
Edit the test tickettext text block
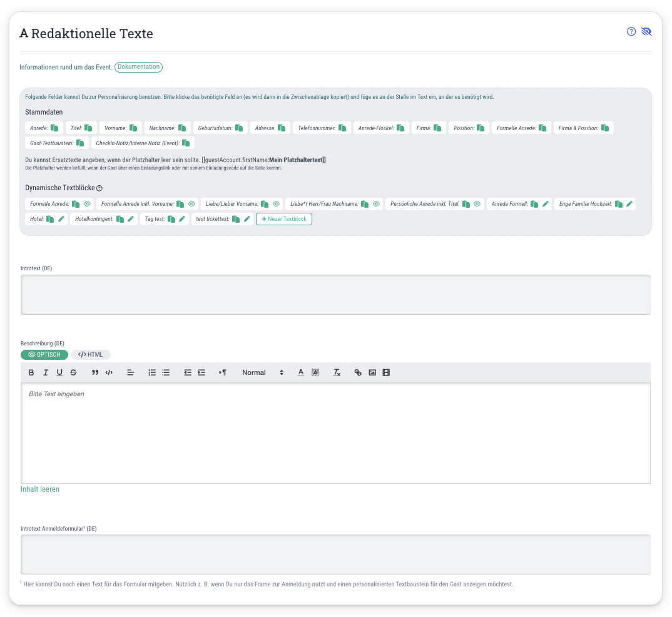(x=247, y=219)
